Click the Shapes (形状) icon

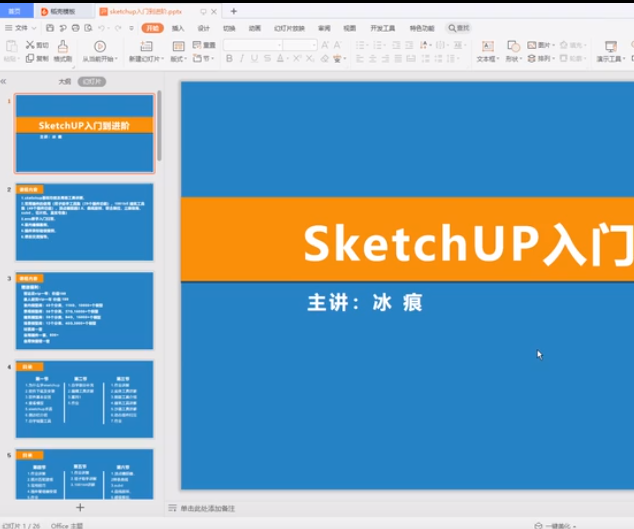pyautogui.click(x=514, y=46)
